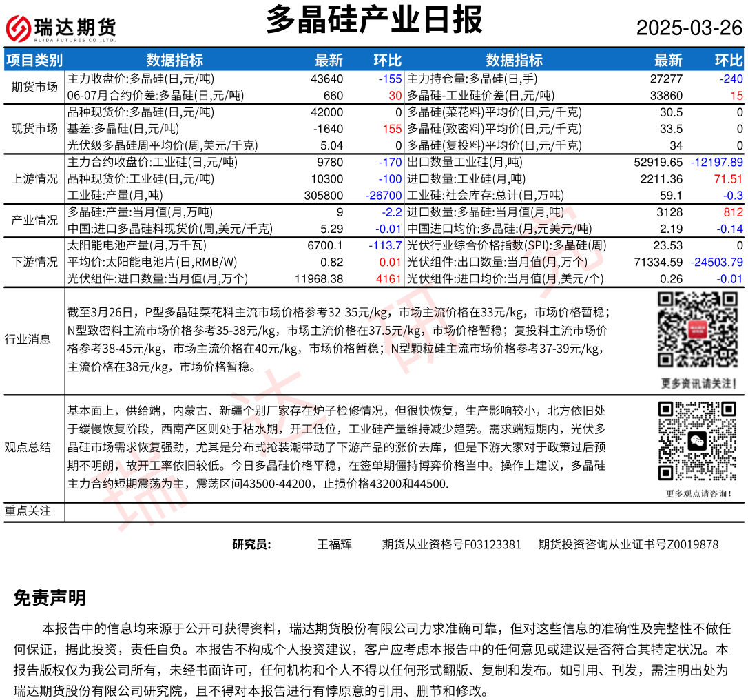Select the 期货市场 category cell
This screenshot has width=748, height=700.
click(x=34, y=87)
